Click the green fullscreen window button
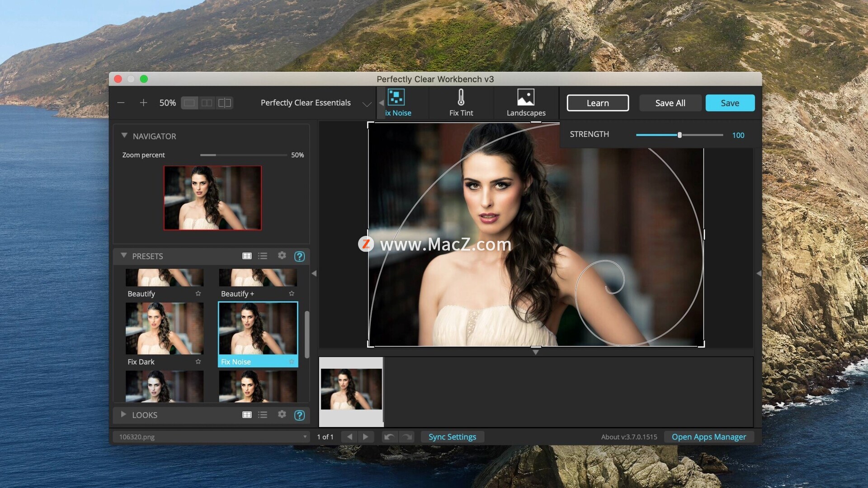Screen dimensions: 868x488 point(144,79)
